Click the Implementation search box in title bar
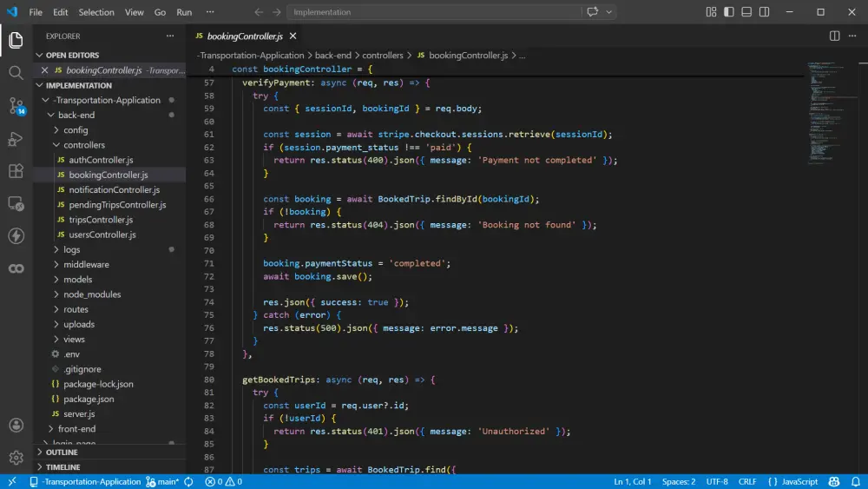Image resolution: width=868 pixels, height=489 pixels. click(435, 11)
